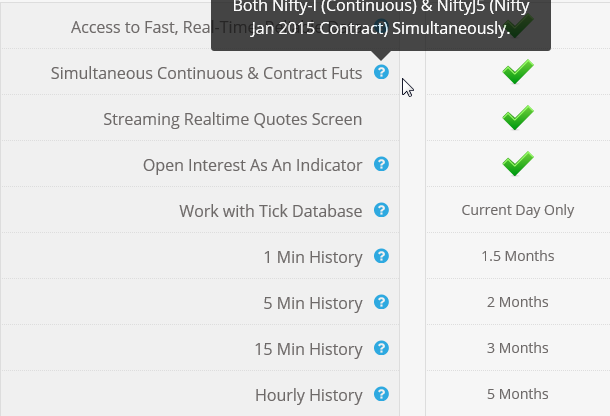Click the Work with Tick Database label
Viewport: 610px width, 416px height.
point(270,211)
